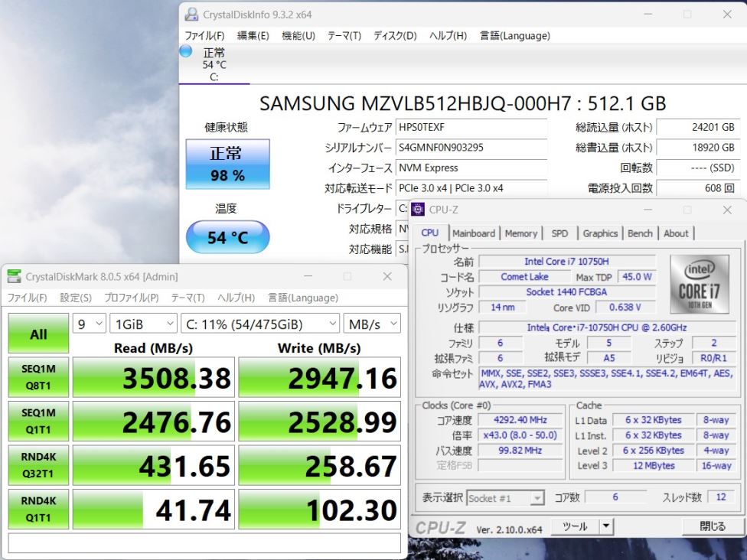Open the Socket #1 selection dropdown in CPU-Z
This screenshot has height=560, width=747.
505,498
